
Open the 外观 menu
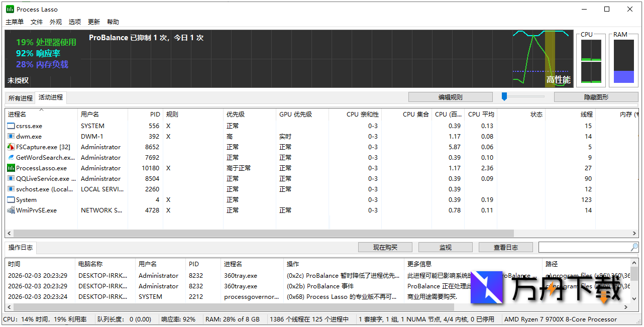pos(55,22)
